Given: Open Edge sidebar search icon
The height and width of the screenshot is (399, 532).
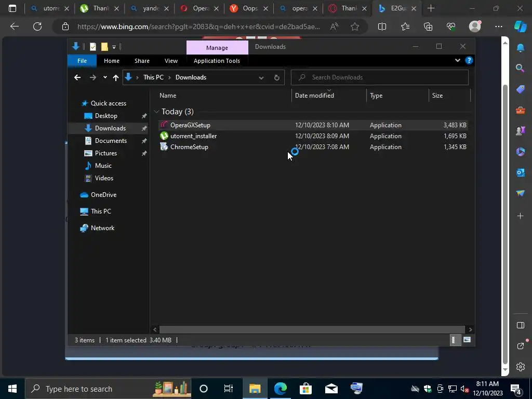Looking at the screenshot, I should [520, 68].
